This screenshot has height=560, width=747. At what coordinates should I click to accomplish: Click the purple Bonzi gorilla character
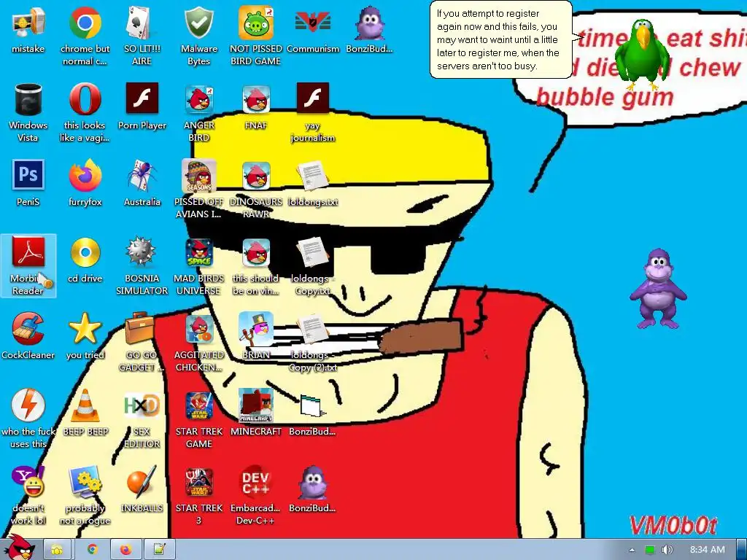pos(658,288)
